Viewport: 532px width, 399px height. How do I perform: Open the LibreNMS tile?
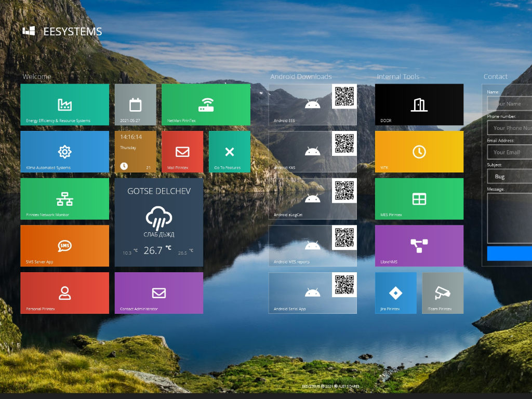coord(419,246)
